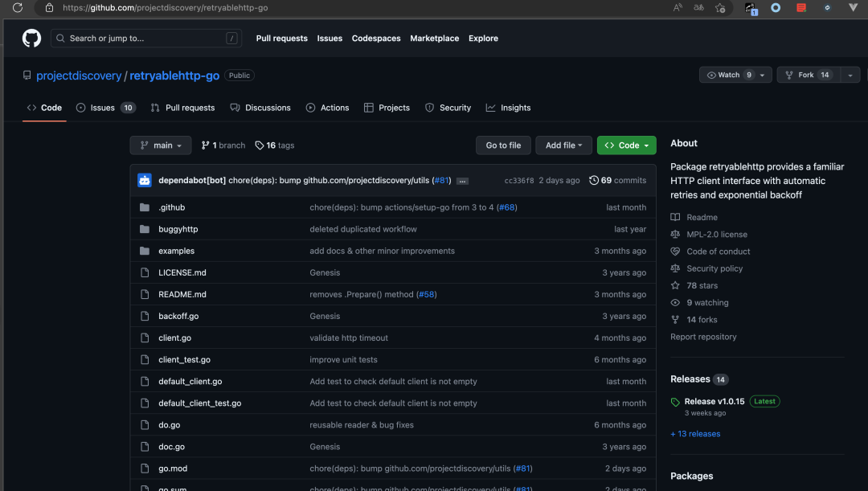Fork the repository with the Fork button
The width and height of the screenshot is (868, 491).
coord(809,75)
